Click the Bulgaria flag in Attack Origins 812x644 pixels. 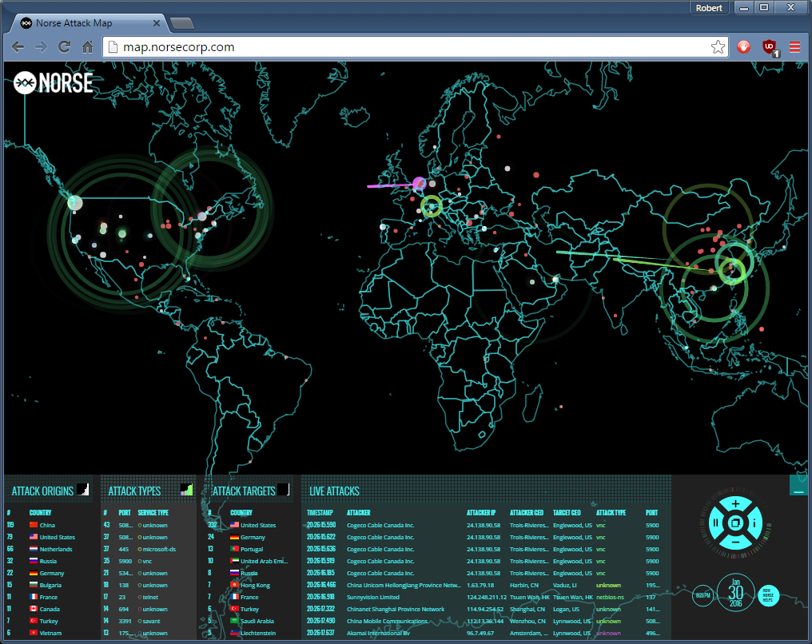[34, 584]
